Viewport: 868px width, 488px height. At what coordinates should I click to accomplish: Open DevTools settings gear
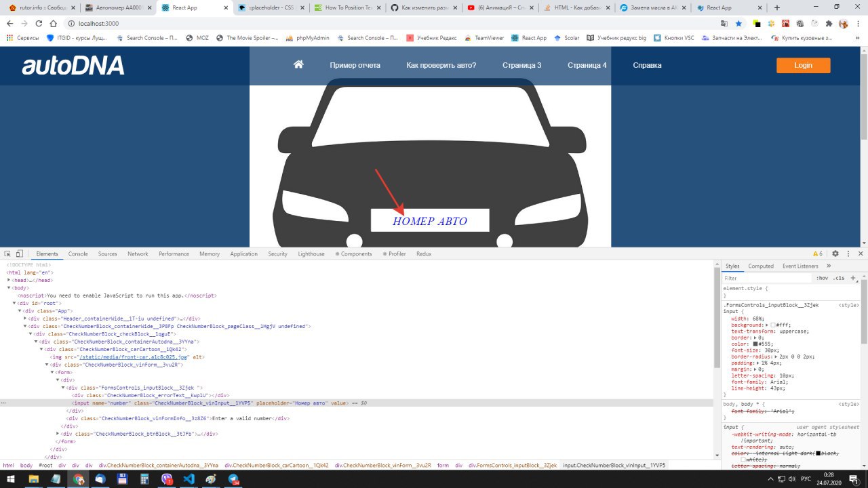[x=835, y=253]
